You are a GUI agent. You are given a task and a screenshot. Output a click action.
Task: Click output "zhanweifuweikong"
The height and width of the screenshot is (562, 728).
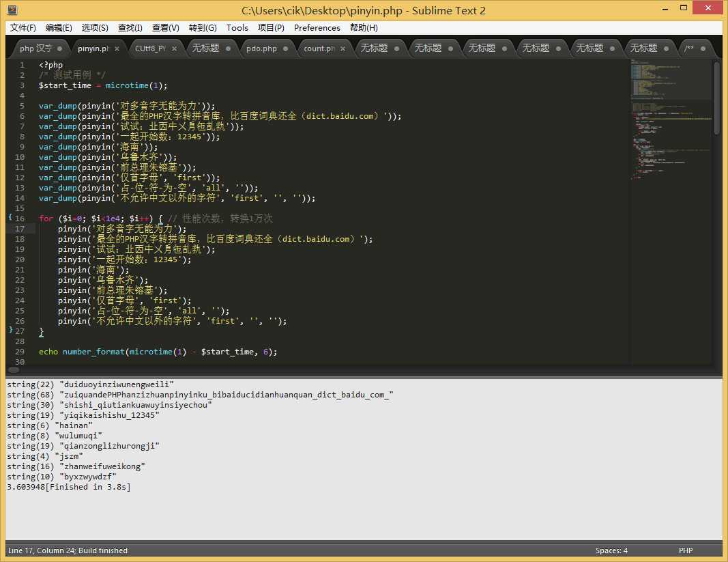point(102,466)
